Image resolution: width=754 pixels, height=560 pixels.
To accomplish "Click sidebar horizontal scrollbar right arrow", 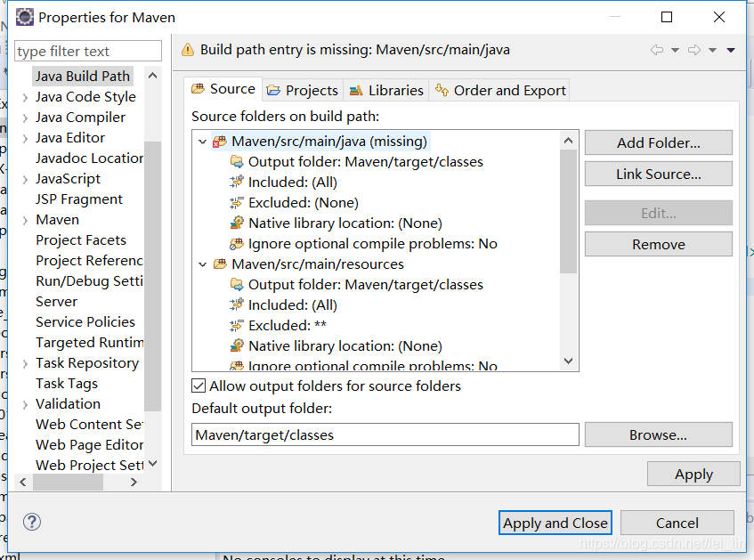I will 134,482.
